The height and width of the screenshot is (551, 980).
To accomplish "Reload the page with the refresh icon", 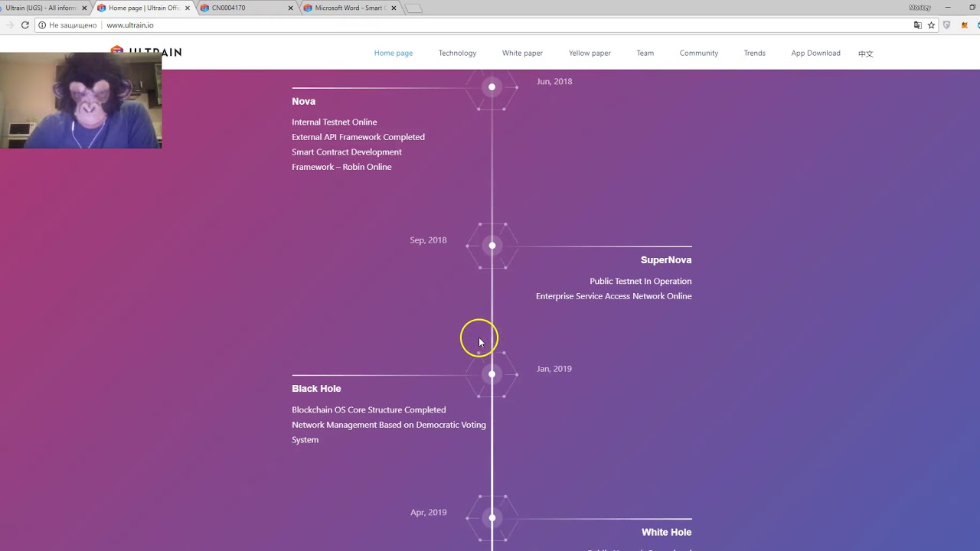I will (24, 25).
